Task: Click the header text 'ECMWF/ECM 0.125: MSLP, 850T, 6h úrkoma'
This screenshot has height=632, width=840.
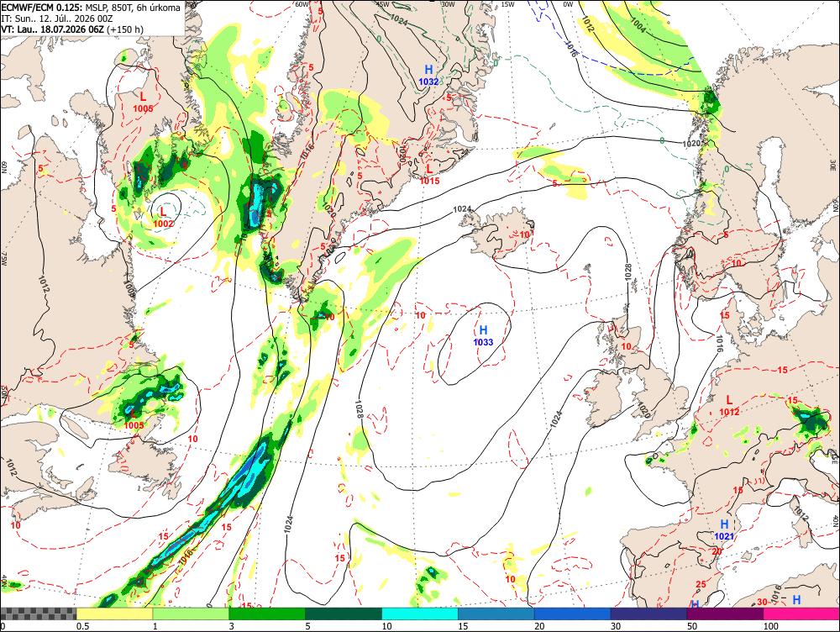Action: tap(91, 8)
